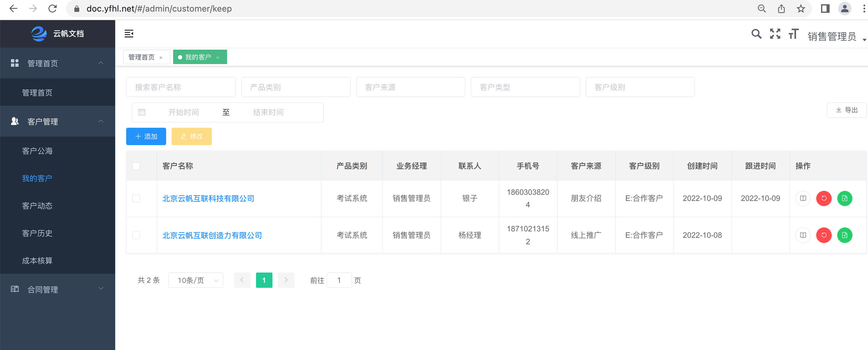Open the 10条/页 page size dropdown
This screenshot has width=868, height=350.
(195, 280)
